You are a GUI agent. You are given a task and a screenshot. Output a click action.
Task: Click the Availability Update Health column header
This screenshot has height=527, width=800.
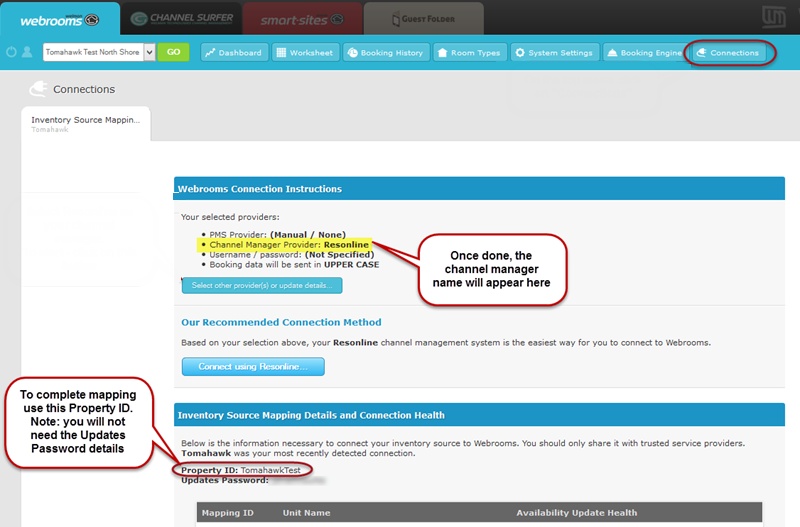point(577,513)
